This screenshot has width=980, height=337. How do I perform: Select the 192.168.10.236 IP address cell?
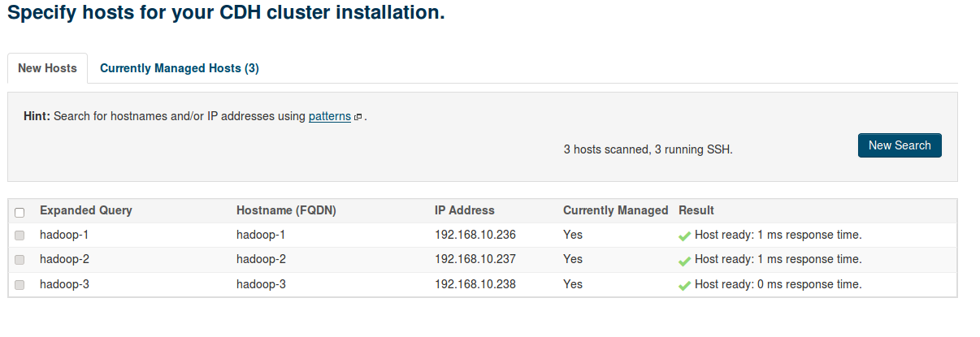click(x=475, y=235)
